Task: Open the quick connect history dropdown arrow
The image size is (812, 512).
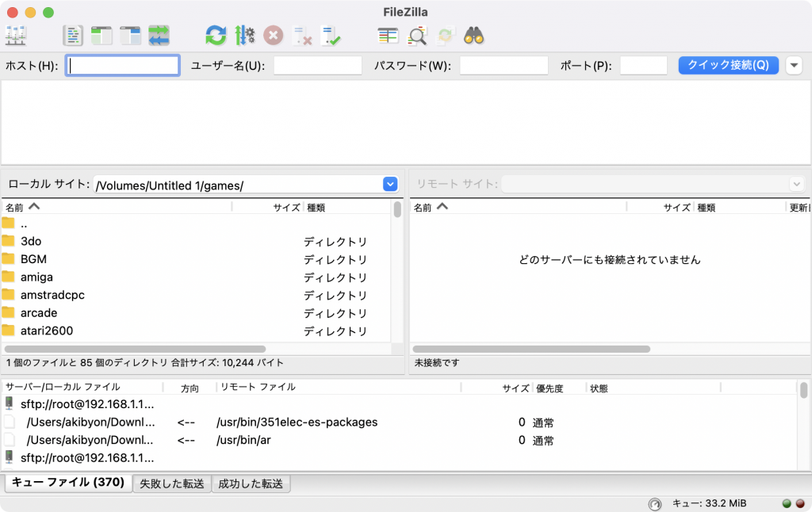Action: pyautogui.click(x=794, y=65)
